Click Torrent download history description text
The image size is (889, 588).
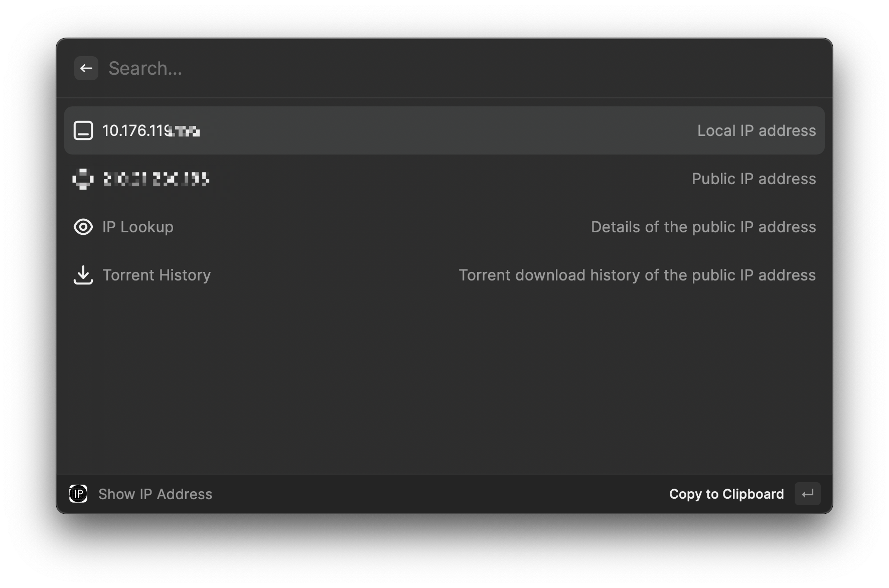637,275
